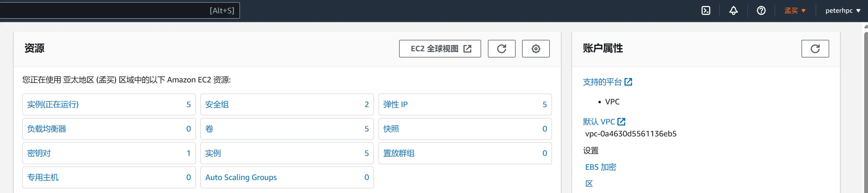868x193 pixels.
Task: Open the CloudShell terminal icon
Action: pos(706,11)
